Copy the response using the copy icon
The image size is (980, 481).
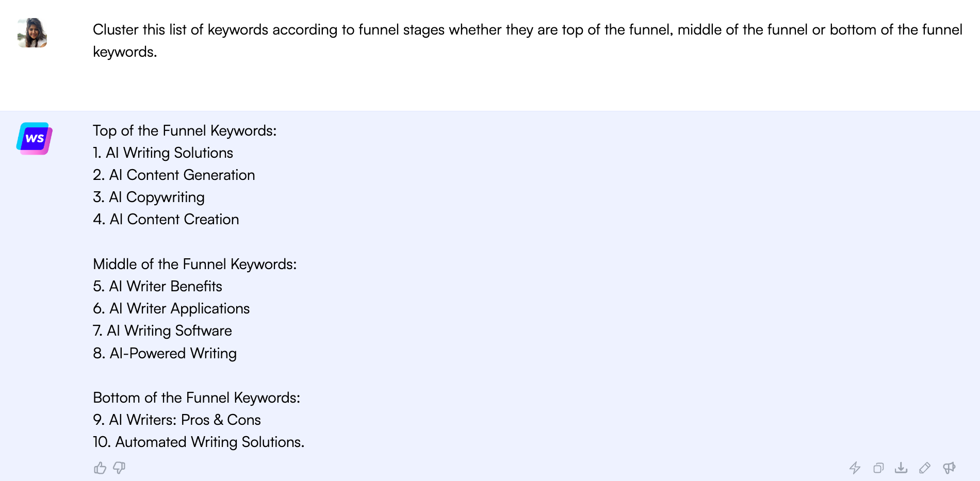[878, 468]
